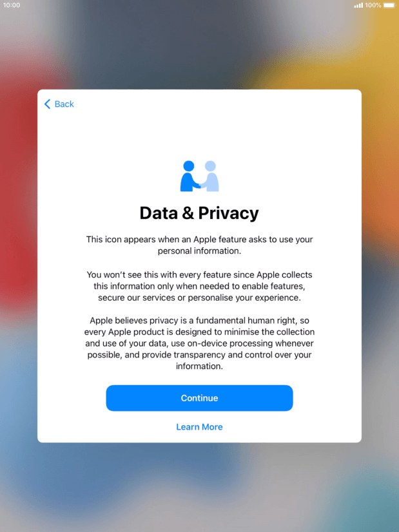Tap the paragraph about privacy as human right
This screenshot has width=399, height=532.
(199, 343)
